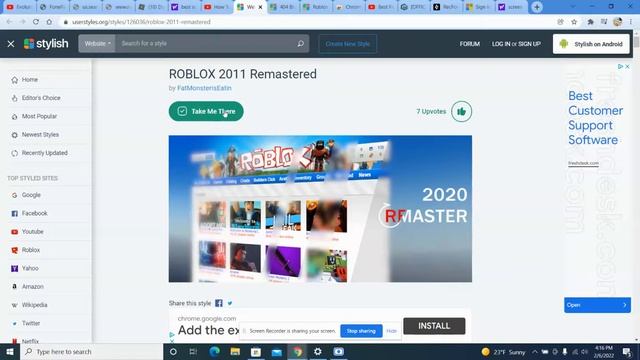Close the sidebar with the X icon

11,44
